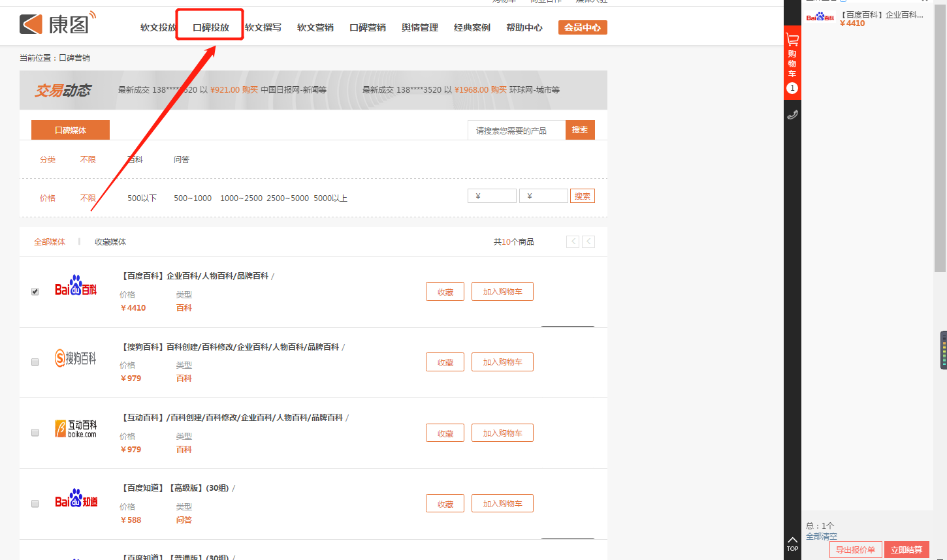Filter price by 500以下

pyautogui.click(x=142, y=198)
